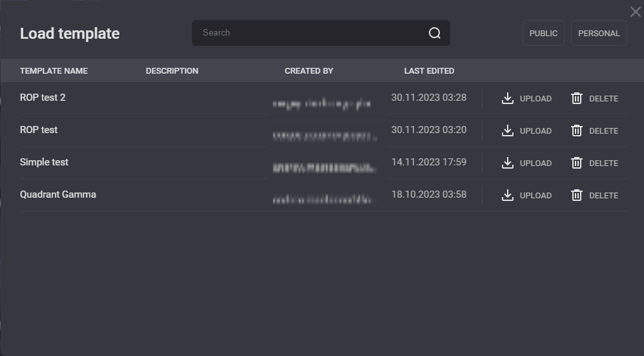Focus the template Search field

310,33
